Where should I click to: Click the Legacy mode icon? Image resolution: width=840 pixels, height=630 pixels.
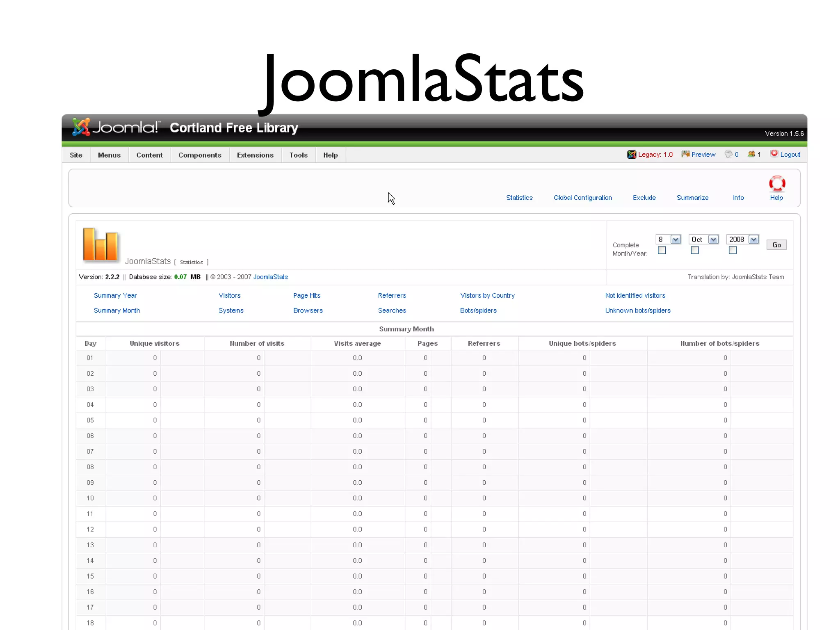click(631, 154)
